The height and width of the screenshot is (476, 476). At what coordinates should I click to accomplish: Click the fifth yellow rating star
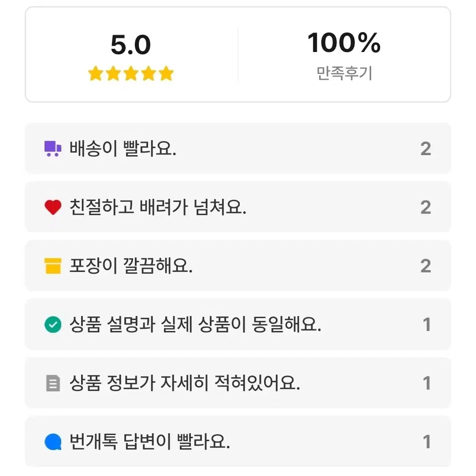coord(166,74)
